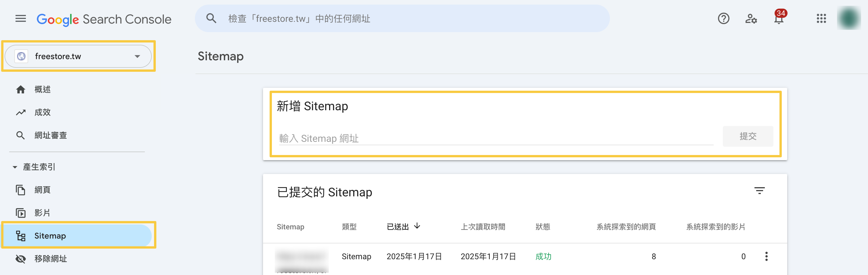Open the 成效 performance report
The height and width of the screenshot is (275, 868).
point(43,113)
